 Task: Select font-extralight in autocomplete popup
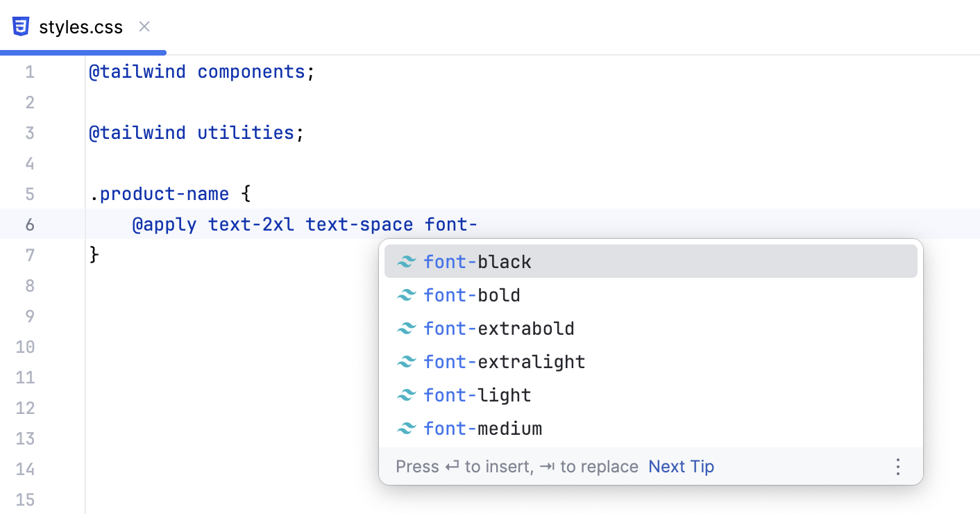[x=505, y=362]
